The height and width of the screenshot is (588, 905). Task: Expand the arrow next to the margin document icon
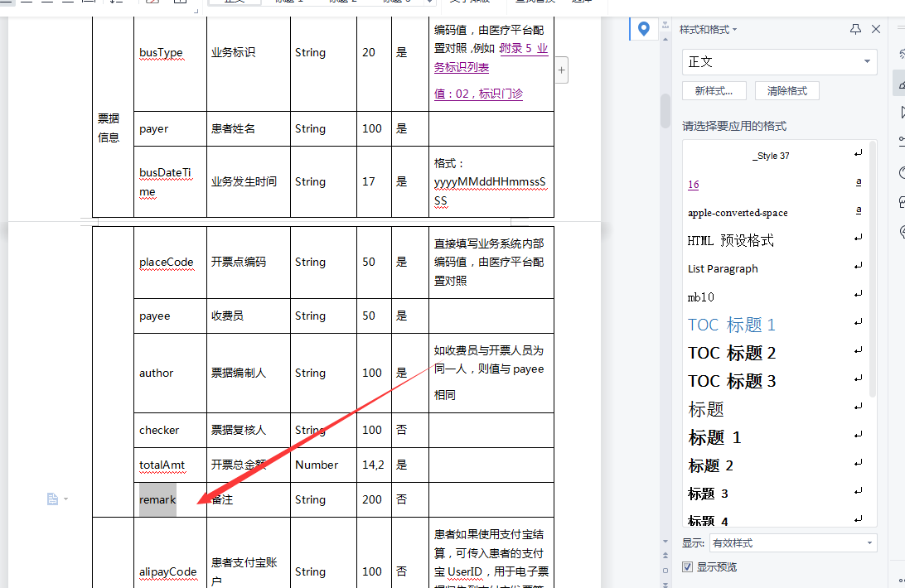click(65, 499)
